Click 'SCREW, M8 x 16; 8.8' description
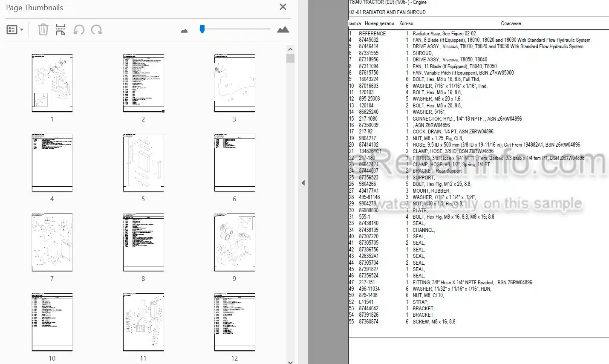 (x=434, y=322)
